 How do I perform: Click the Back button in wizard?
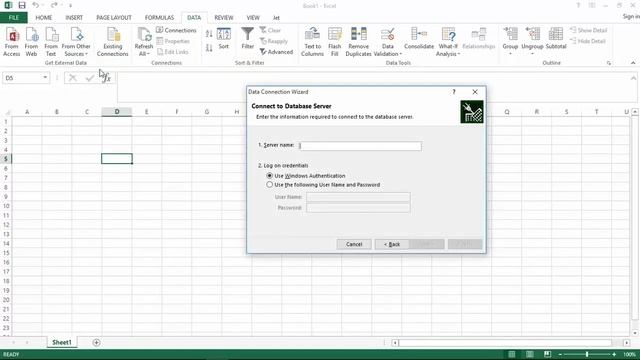pyautogui.click(x=392, y=244)
